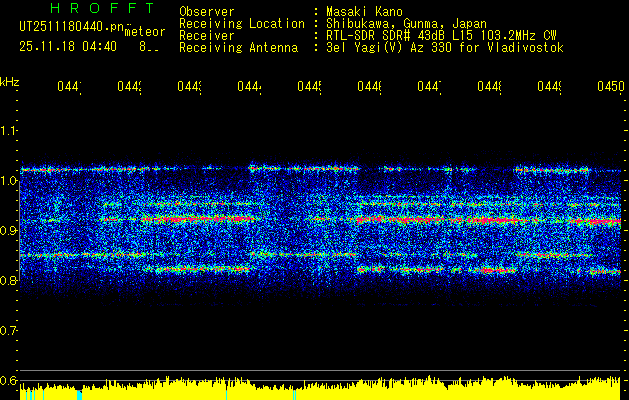Image resolution: width=629 pixels, height=400 pixels.
Task: Click the 0444 time marker
Action: (x=249, y=86)
